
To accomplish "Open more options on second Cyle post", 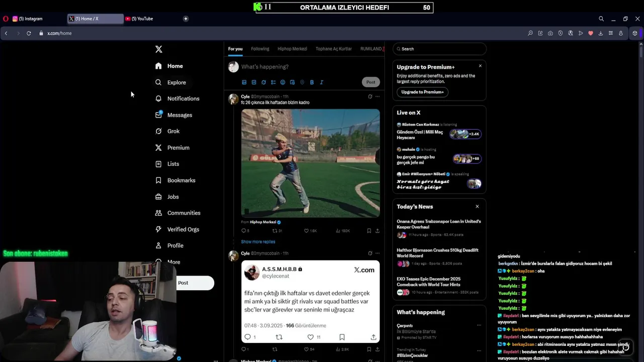I will click(377, 253).
